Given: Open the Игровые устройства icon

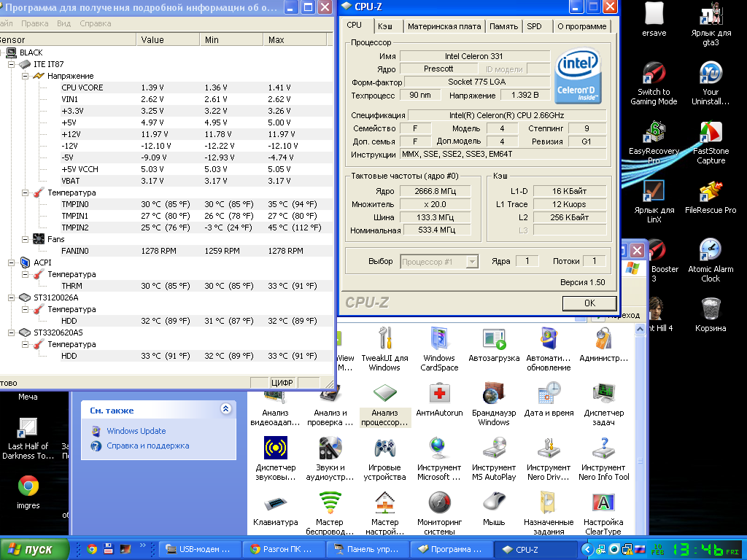Looking at the screenshot, I should 384,448.
